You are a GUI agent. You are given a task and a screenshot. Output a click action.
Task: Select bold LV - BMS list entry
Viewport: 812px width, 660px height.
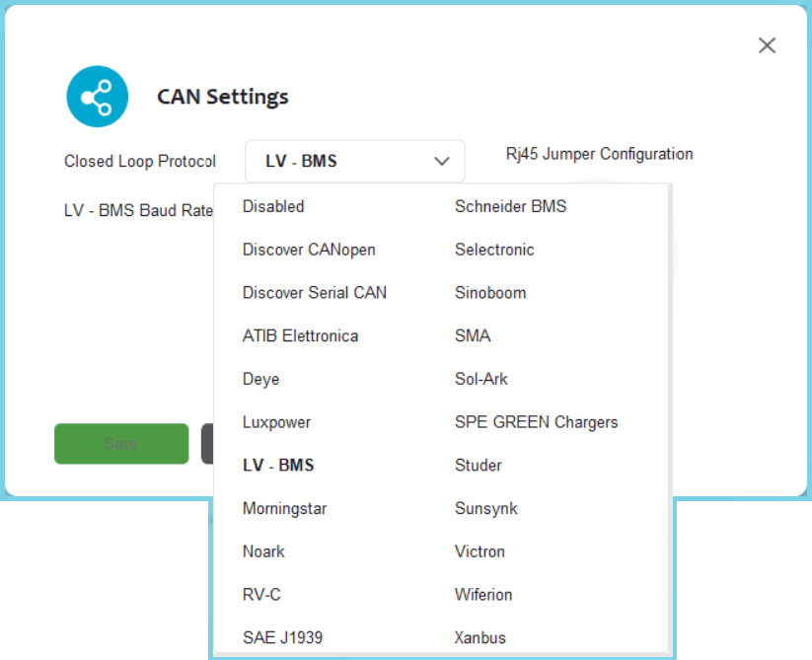[278, 466]
